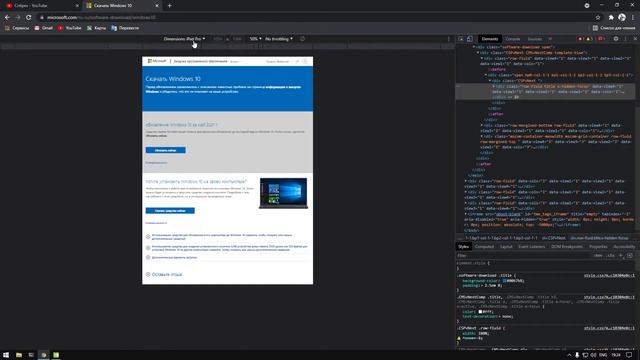Expand the iframe element in DOM tree
Screen dimensions: 640x360
(x=466, y=214)
